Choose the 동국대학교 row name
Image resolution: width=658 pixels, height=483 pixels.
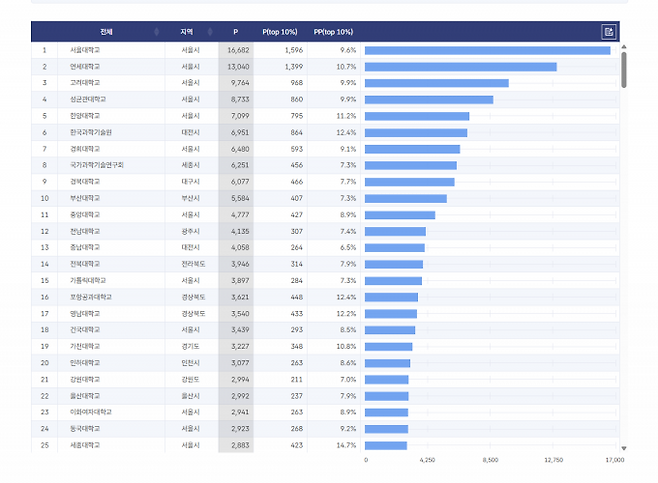coord(85,428)
